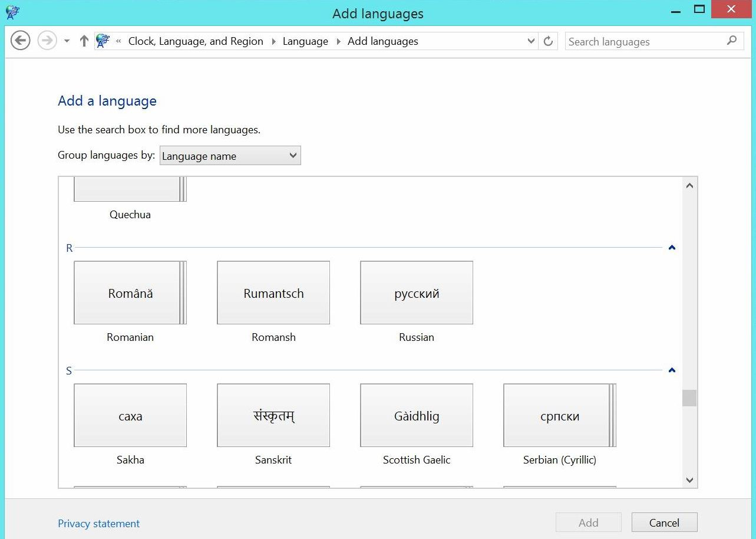Select the Romansh language tile
This screenshot has height=539, width=756.
pyautogui.click(x=273, y=293)
